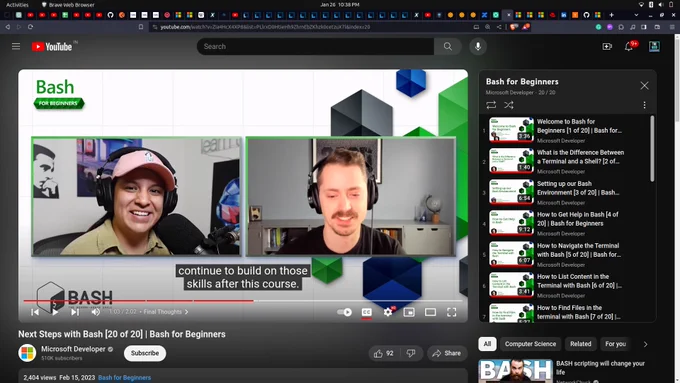The width and height of the screenshot is (680, 383).
Task: Click the search magnifier button
Action: [448, 46]
